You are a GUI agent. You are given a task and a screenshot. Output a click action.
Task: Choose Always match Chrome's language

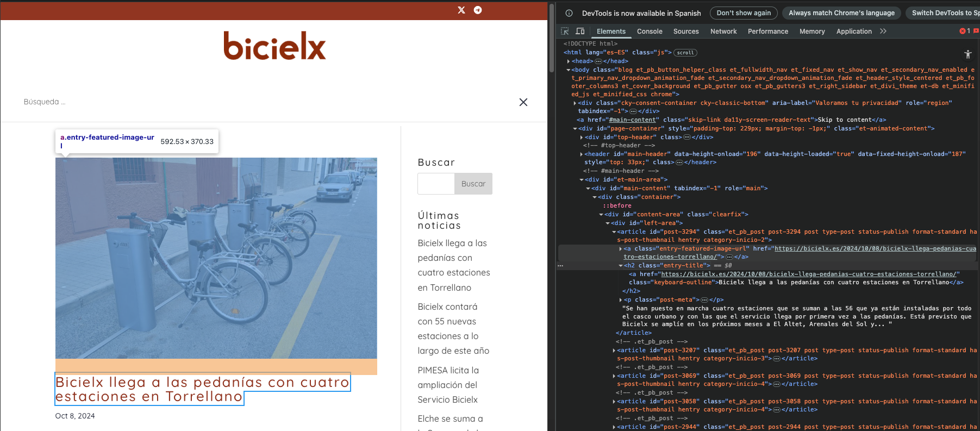841,13
